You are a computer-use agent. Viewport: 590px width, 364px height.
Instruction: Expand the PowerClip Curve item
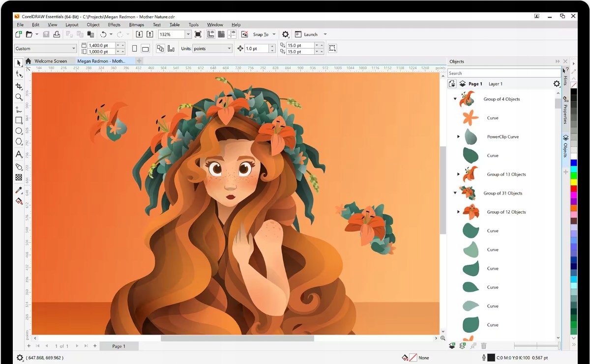(458, 137)
